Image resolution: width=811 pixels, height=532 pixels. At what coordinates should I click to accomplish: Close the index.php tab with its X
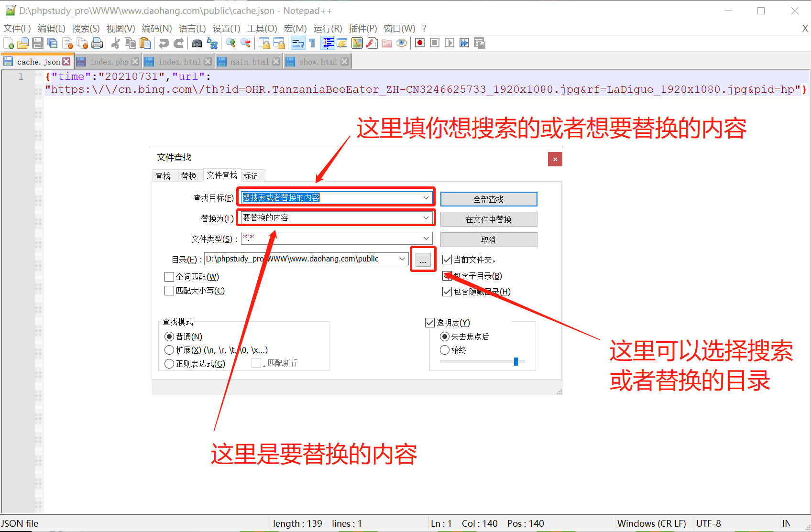click(135, 61)
